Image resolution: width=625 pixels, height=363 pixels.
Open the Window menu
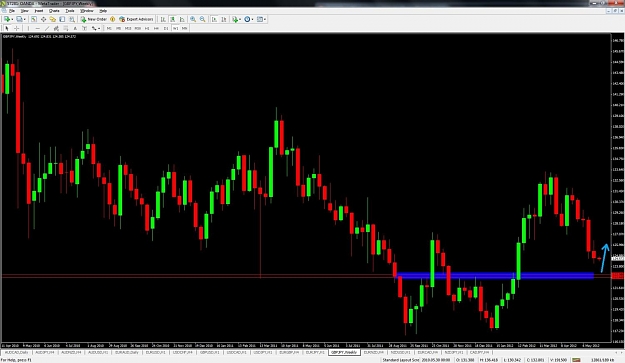(86, 11)
